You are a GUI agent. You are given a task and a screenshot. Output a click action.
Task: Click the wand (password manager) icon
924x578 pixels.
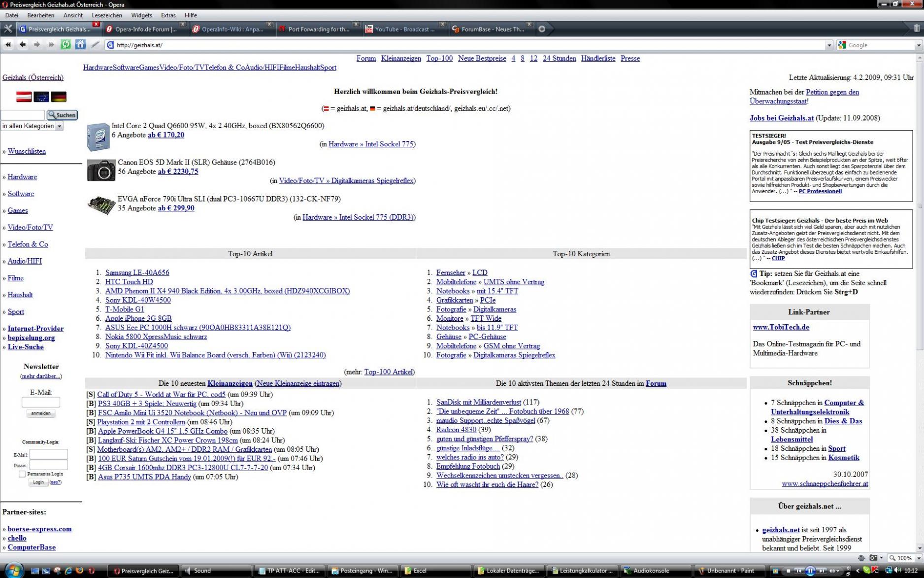click(x=96, y=45)
